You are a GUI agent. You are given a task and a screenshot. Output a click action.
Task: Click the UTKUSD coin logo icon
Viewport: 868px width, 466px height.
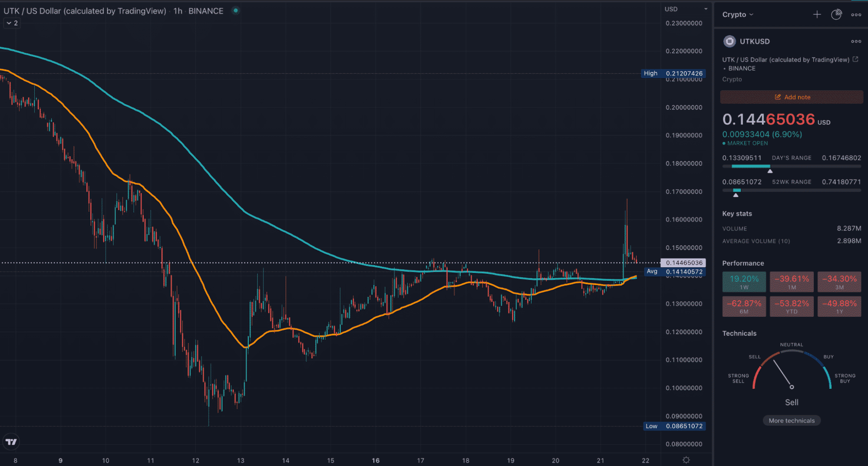729,41
